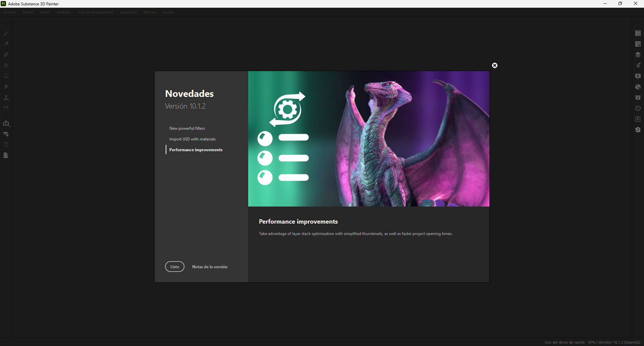Open the Display settings panel icon
Screen dimensions: 644x346
[638, 76]
